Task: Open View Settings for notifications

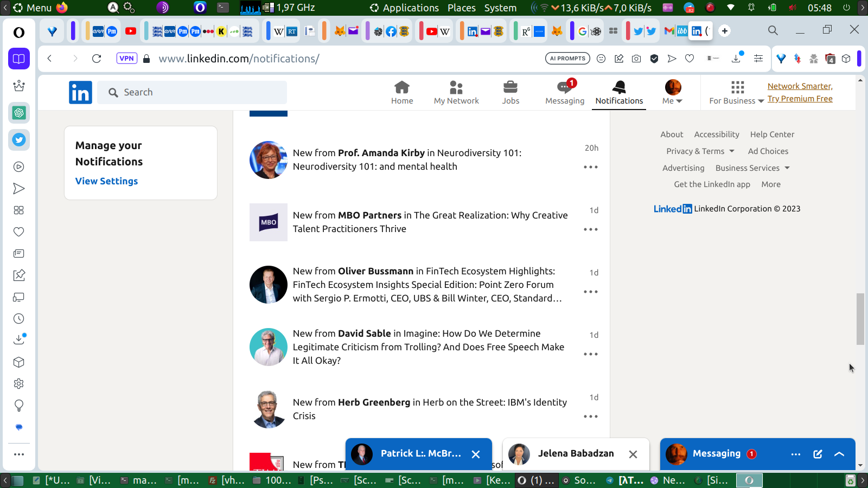Action: [x=106, y=181]
